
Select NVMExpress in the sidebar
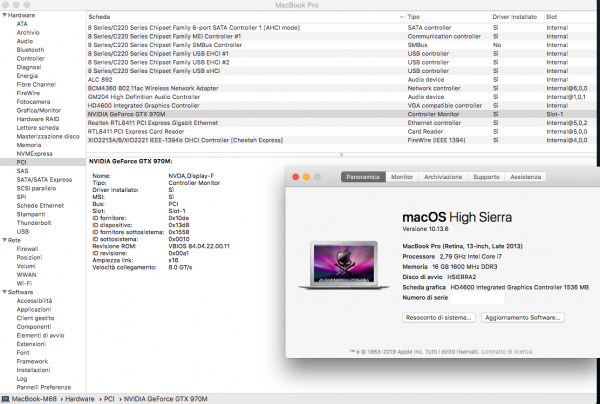[34, 153]
